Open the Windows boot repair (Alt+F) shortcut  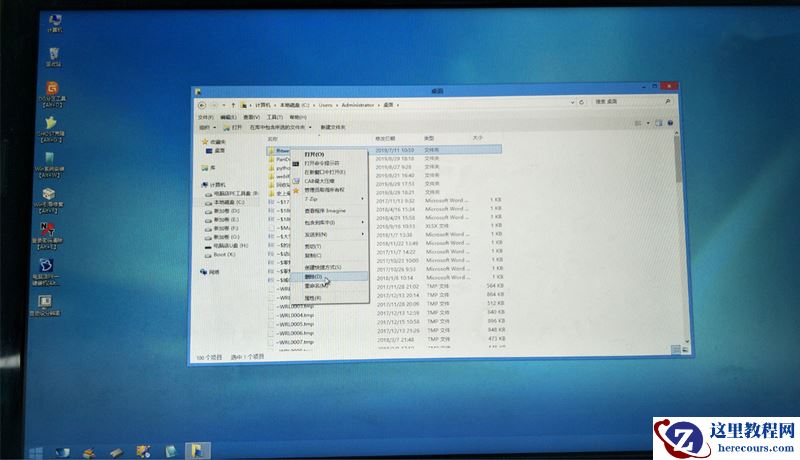48,200
